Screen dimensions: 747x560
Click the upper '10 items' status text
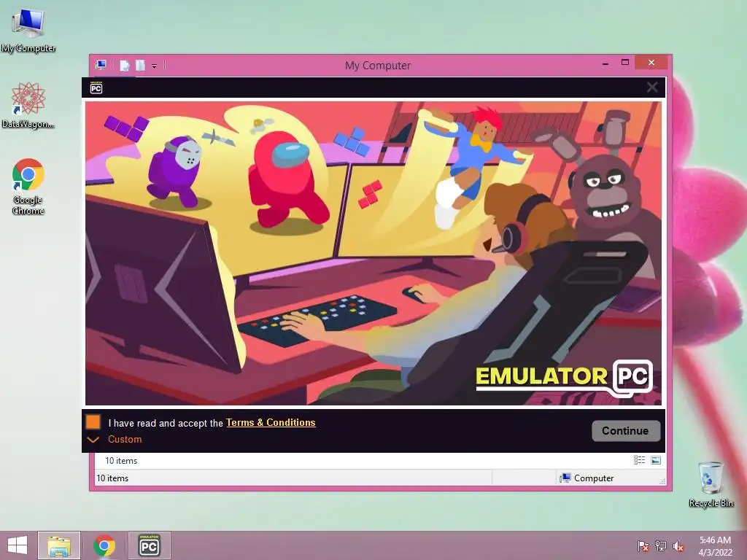(x=121, y=461)
